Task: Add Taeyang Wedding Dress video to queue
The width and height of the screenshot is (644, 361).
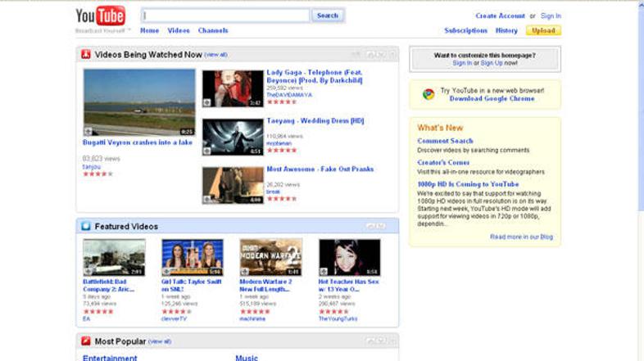Action: [207, 151]
